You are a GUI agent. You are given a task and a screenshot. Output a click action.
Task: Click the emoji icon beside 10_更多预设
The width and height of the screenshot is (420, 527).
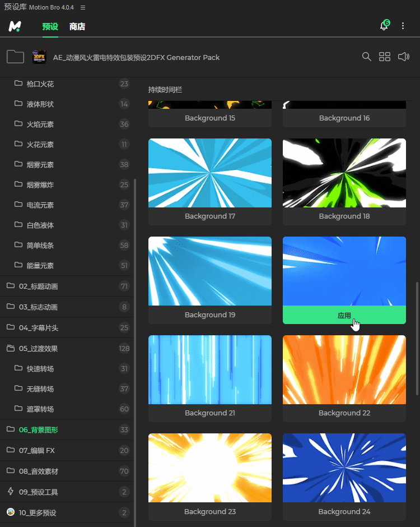pos(11,512)
